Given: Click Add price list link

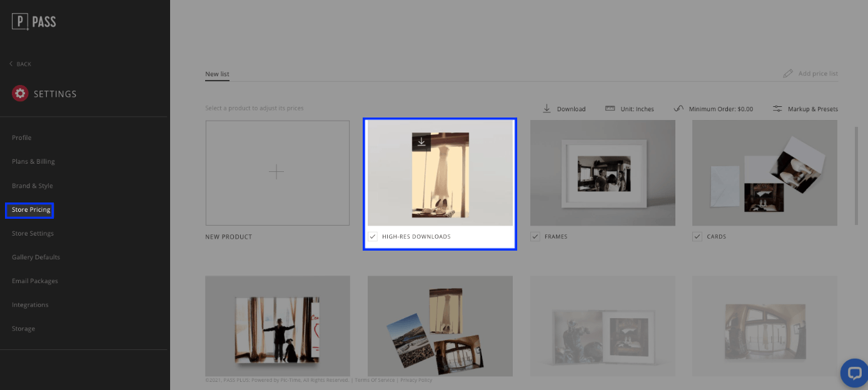Looking at the screenshot, I should coord(818,73).
